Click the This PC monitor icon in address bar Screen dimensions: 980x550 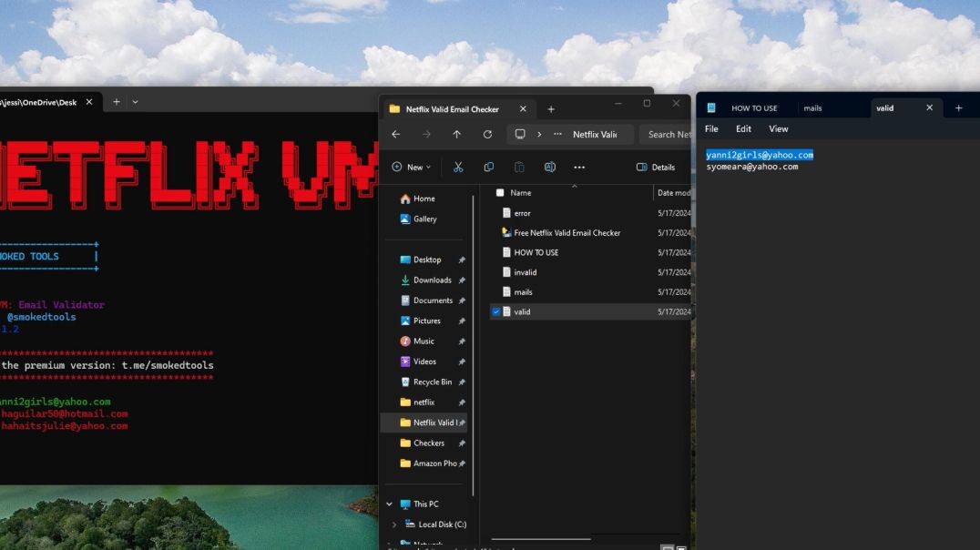(x=520, y=135)
